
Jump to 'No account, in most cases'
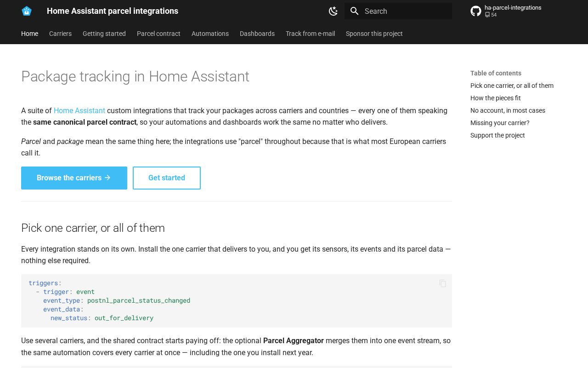pos(508,110)
